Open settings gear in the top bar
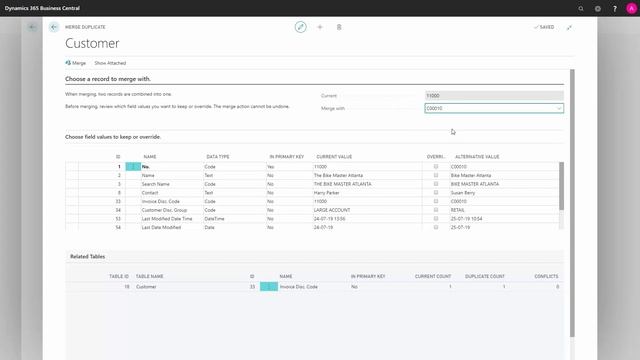The image size is (640, 360). click(x=598, y=8)
